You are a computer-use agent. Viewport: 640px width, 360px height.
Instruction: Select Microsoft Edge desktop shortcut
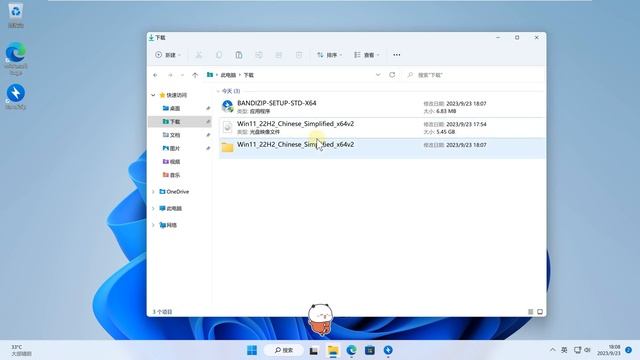[x=16, y=58]
